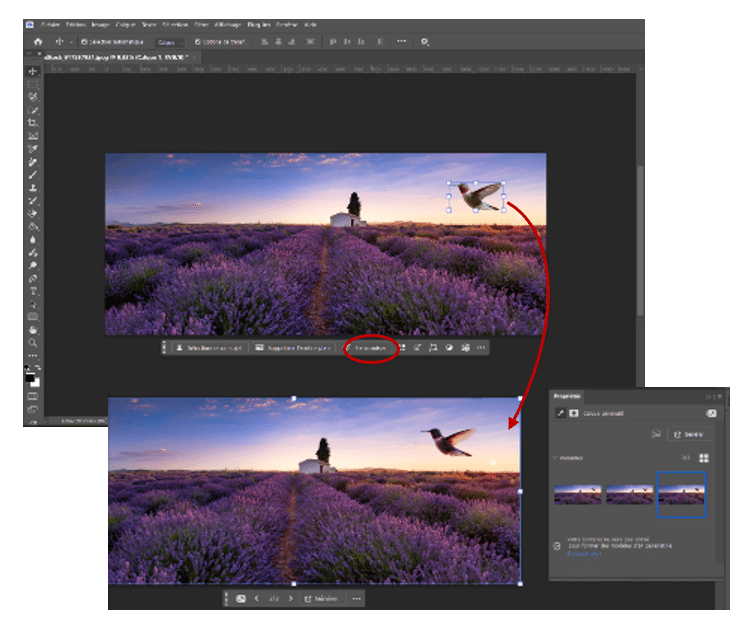751x619 pixels.
Task: Click Générer on the lower task bar
Action: coord(321,598)
